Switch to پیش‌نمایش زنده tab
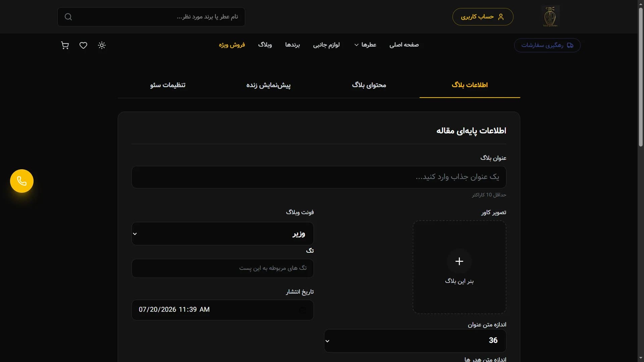The width and height of the screenshot is (644, 362). (x=268, y=85)
